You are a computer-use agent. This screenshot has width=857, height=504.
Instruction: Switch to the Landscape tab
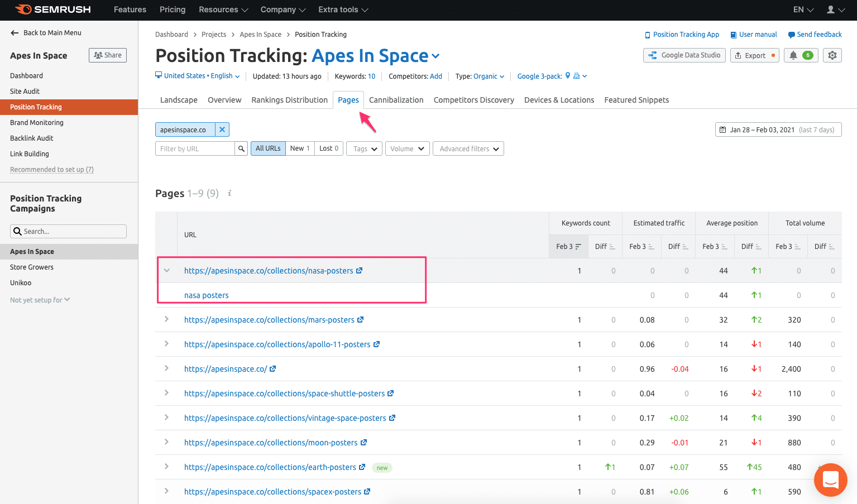point(179,100)
